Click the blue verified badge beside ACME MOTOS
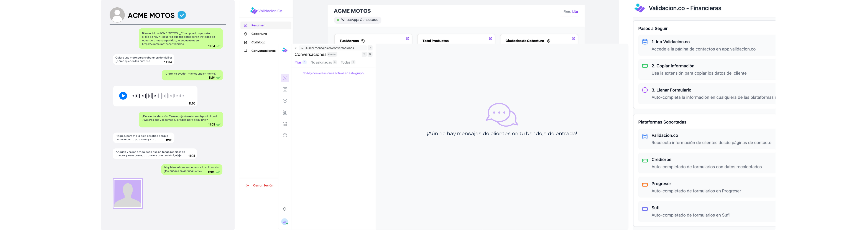The image size is (868, 230). tap(182, 15)
